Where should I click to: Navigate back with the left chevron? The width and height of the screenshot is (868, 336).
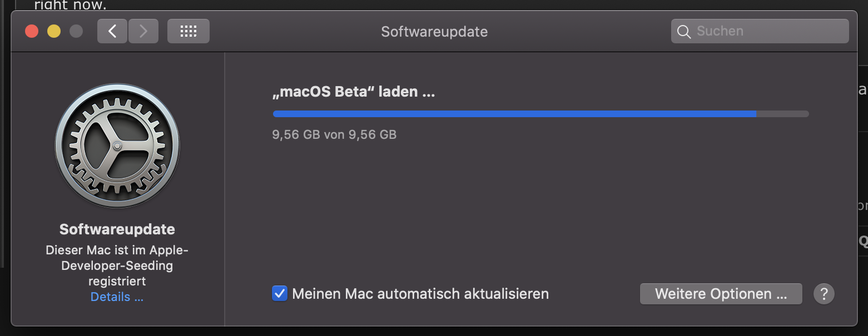112,31
